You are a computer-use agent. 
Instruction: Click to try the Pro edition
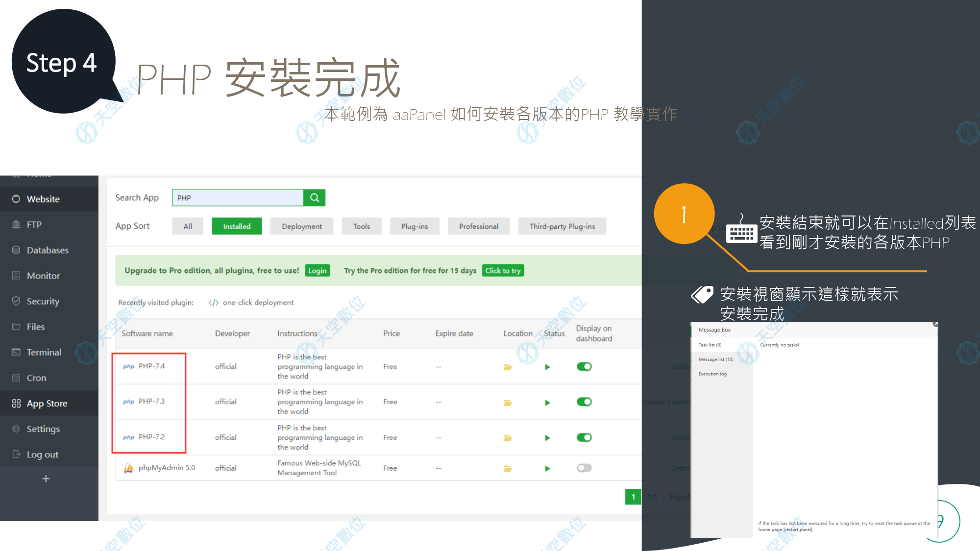click(x=503, y=270)
